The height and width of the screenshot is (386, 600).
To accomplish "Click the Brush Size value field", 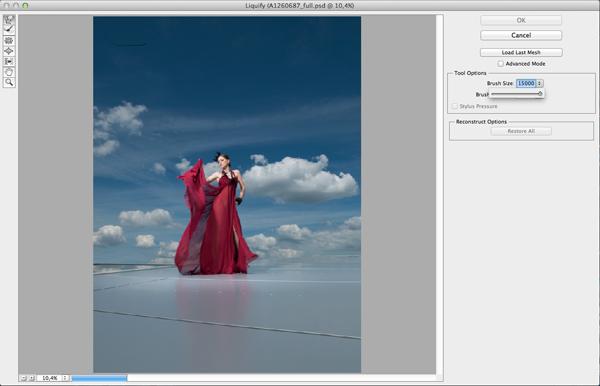I will click(x=526, y=83).
